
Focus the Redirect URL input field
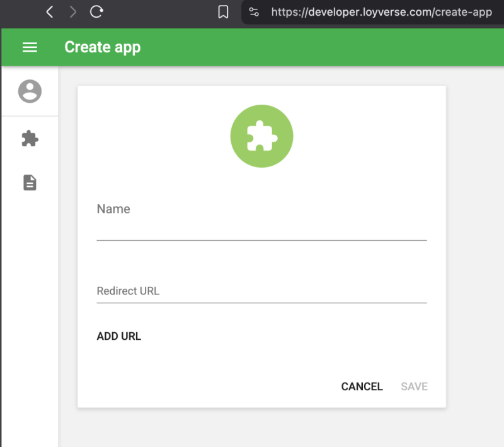261,291
